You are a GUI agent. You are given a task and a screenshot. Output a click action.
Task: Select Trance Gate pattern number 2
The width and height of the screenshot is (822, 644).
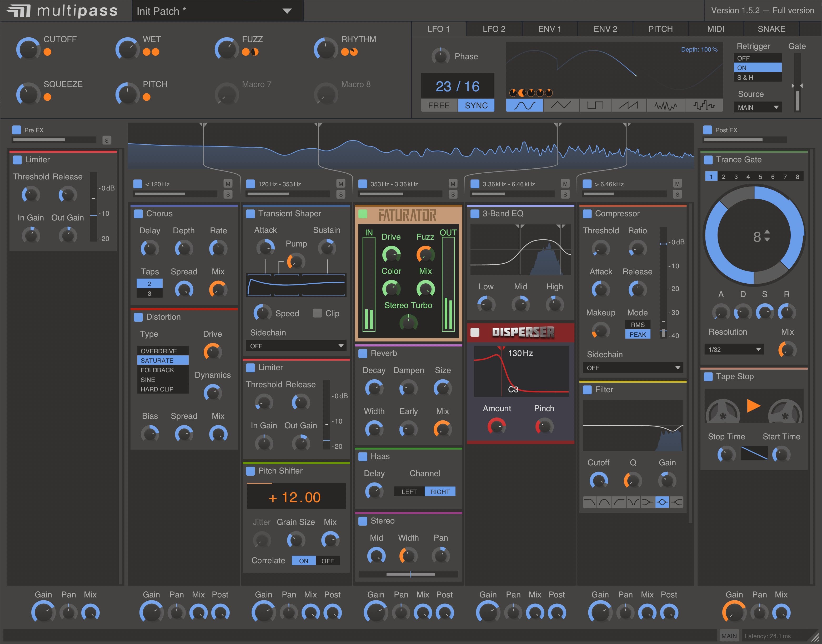723,177
